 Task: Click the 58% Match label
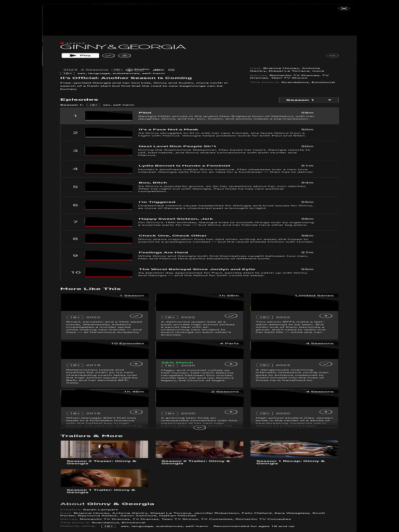coord(177,362)
